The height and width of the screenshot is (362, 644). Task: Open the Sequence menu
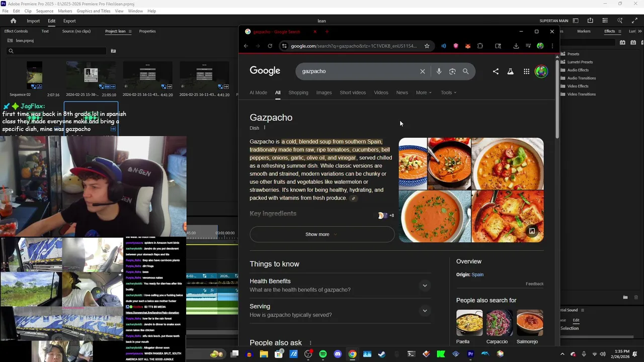point(45,11)
